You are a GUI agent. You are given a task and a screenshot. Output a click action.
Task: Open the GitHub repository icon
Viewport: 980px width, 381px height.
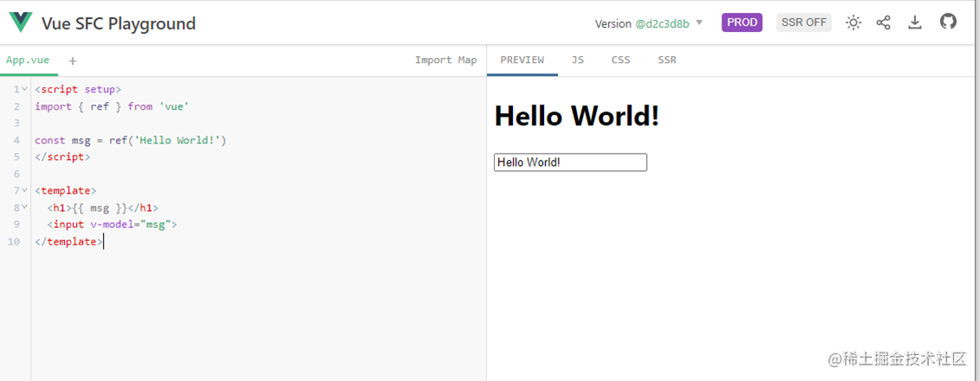(x=948, y=22)
